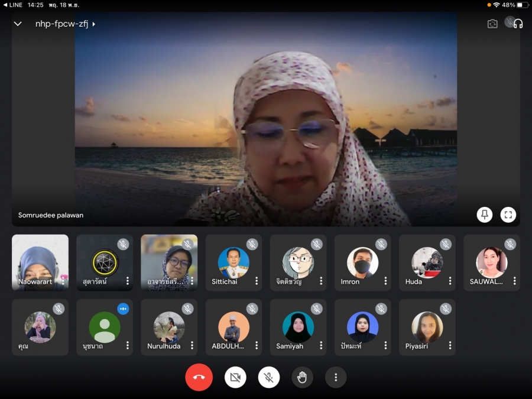Open more options in the bottom call bar
Viewport: 532px width, 399px height.
(336, 377)
